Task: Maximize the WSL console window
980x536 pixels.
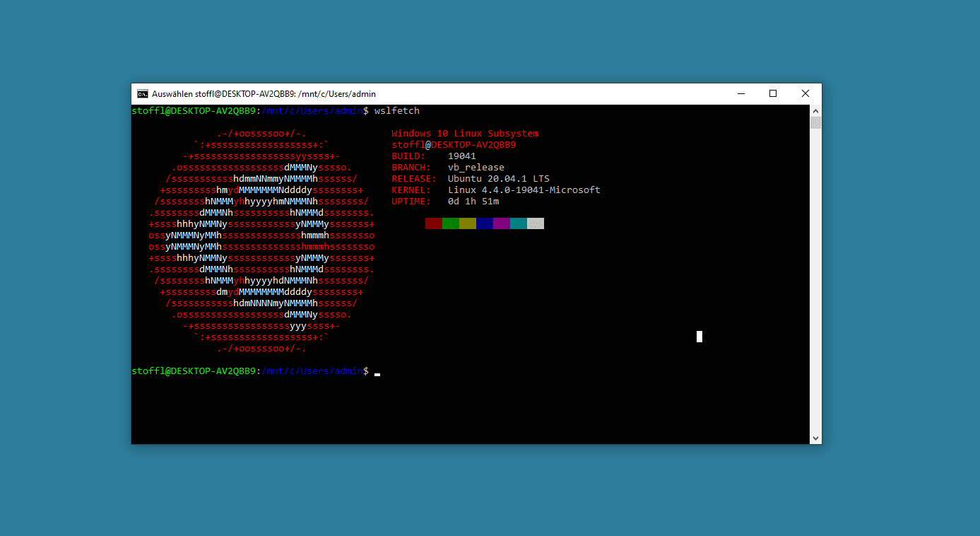Action: click(x=773, y=93)
